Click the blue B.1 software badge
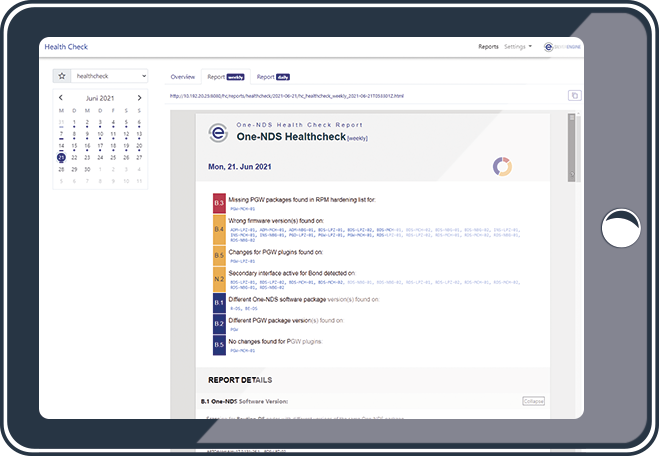Viewport: 660px width, 456px height. pyautogui.click(x=219, y=303)
